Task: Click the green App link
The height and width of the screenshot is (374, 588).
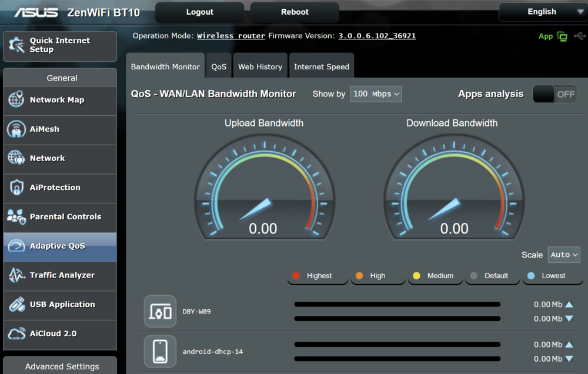Action: click(x=546, y=36)
